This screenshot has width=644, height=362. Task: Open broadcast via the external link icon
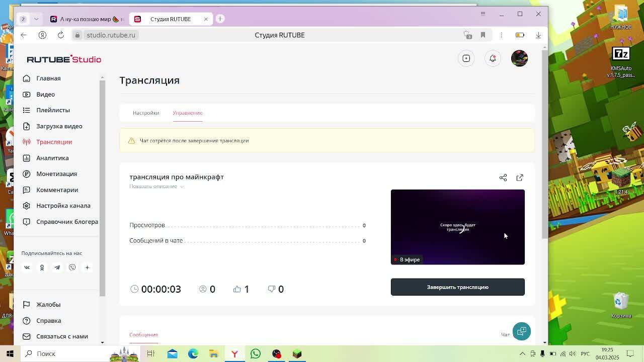[x=520, y=177]
